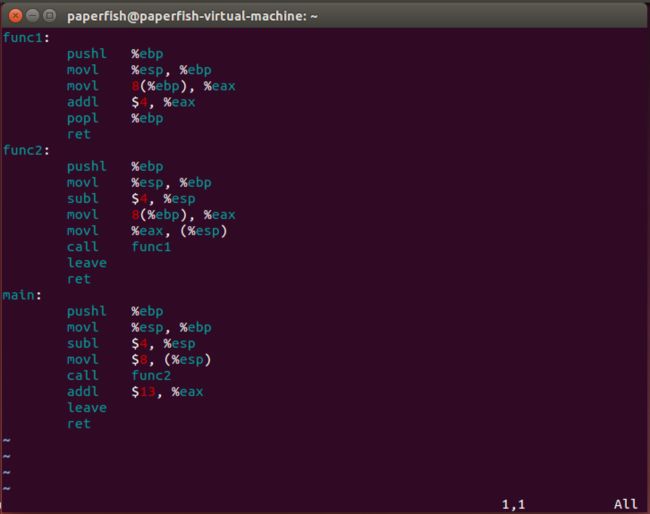Click the 'ret' line ending func2

tap(79, 279)
